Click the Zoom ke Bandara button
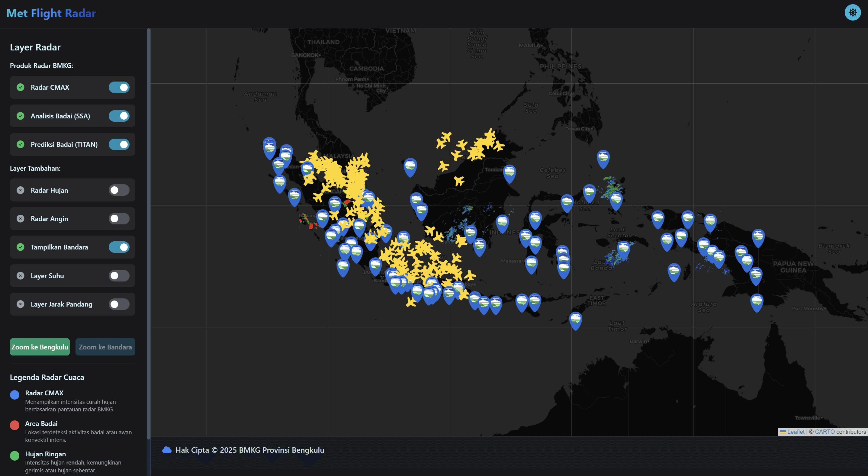The height and width of the screenshot is (476, 868). (105, 347)
